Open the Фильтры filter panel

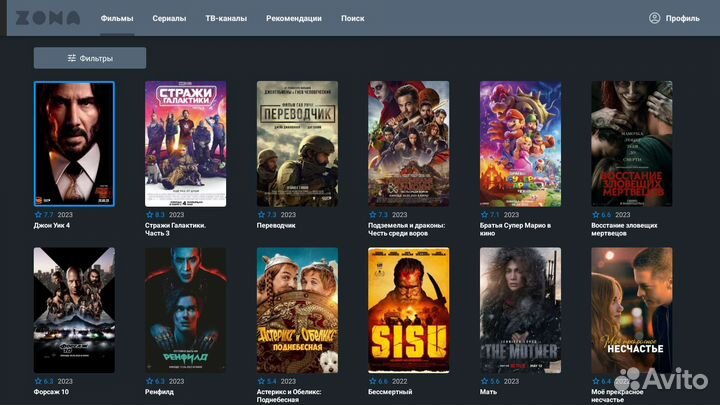click(x=90, y=58)
